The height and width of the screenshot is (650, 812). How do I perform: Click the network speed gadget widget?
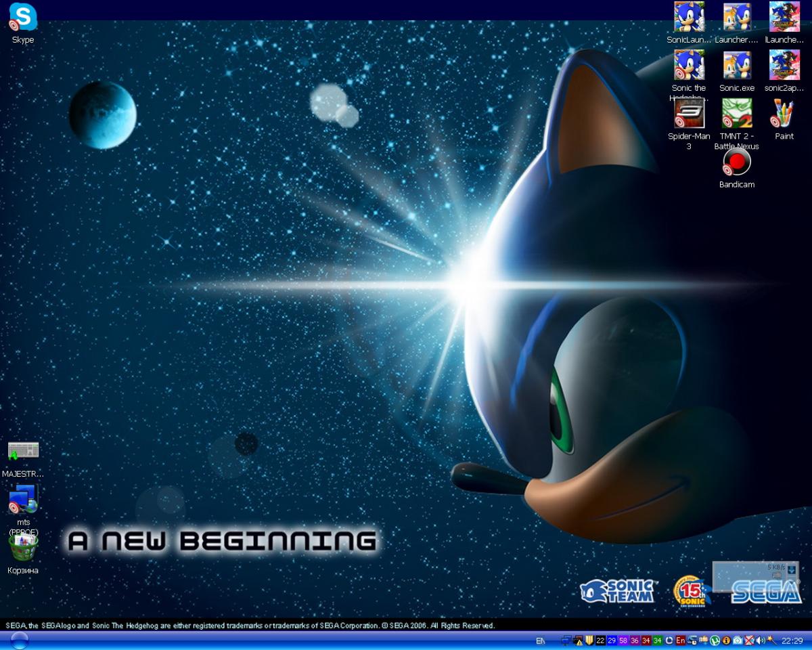754,576
